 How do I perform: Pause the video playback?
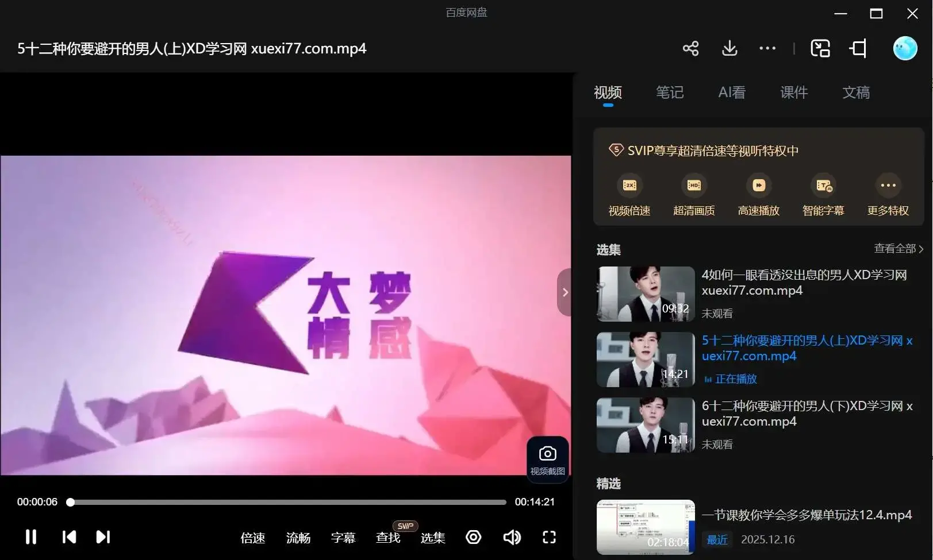pos(30,537)
